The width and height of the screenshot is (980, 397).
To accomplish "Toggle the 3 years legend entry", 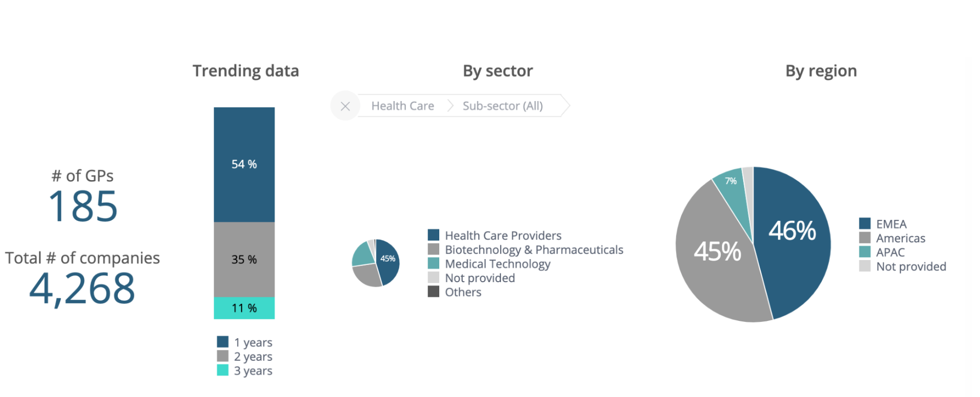I will tap(253, 371).
